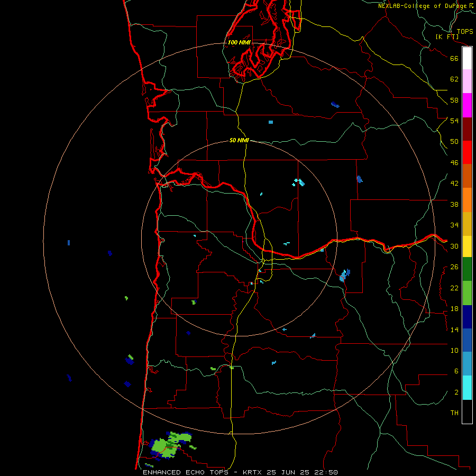Viewport: 476px width, 476px height.
Task: Click the light pink 62 kft legend swatch
Action: (x=467, y=81)
